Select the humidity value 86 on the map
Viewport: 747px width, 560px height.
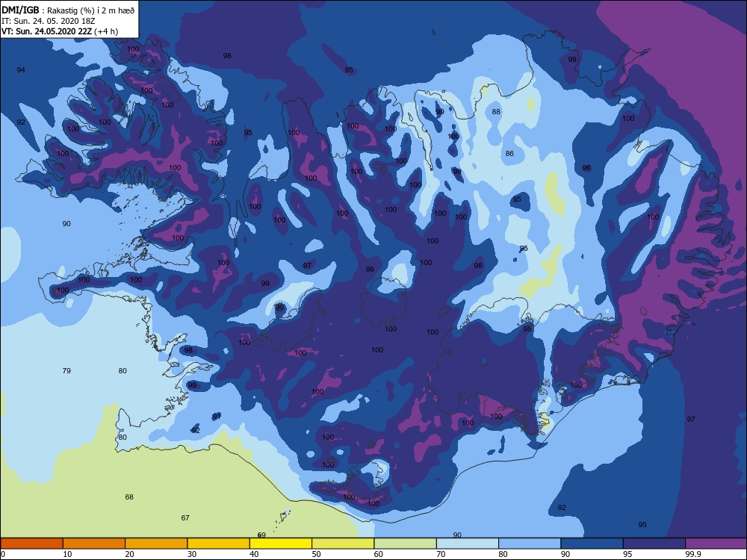tap(509, 153)
